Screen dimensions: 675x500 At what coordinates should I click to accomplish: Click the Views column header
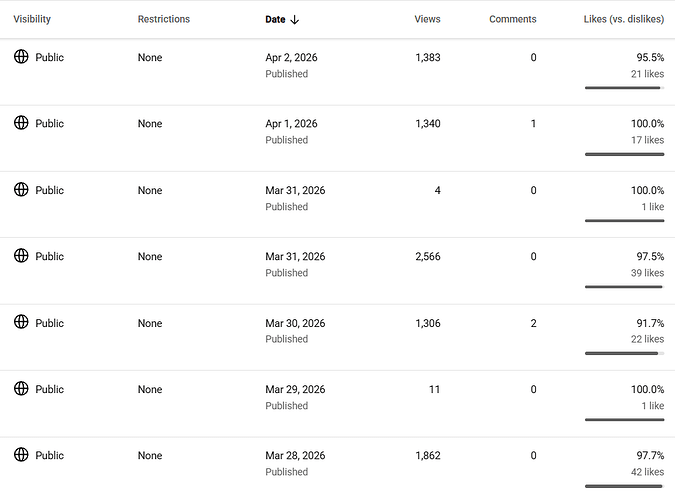tap(427, 19)
